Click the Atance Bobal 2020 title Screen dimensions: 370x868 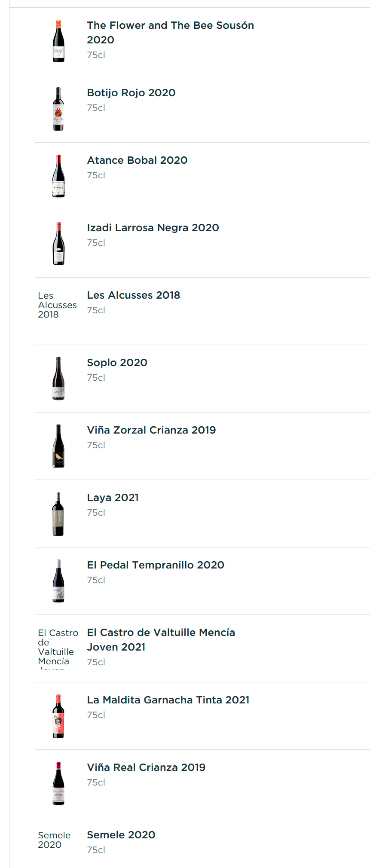coord(137,160)
